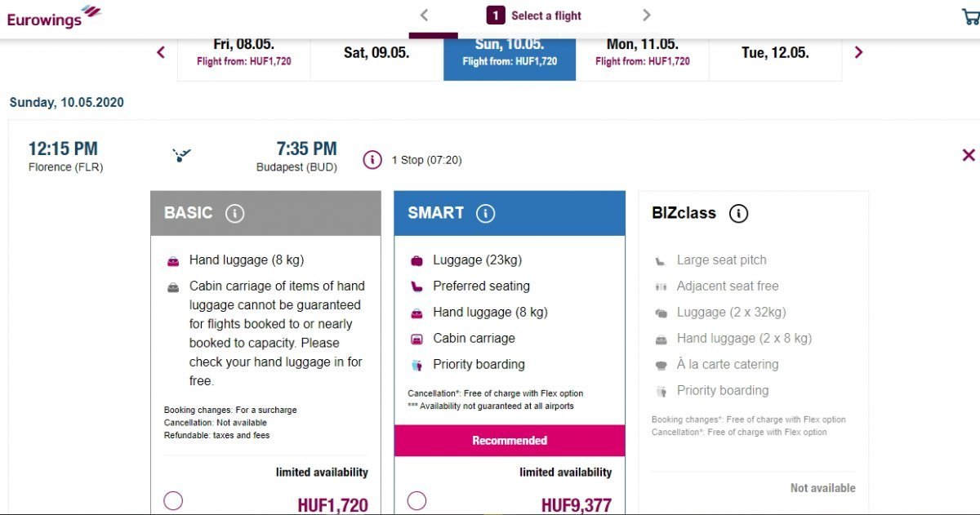
Task: Select the BASIC fare radio button
Action: click(173, 501)
